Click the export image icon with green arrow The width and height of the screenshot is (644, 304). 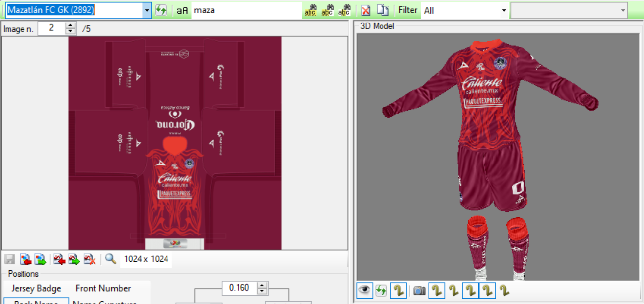pos(40,259)
